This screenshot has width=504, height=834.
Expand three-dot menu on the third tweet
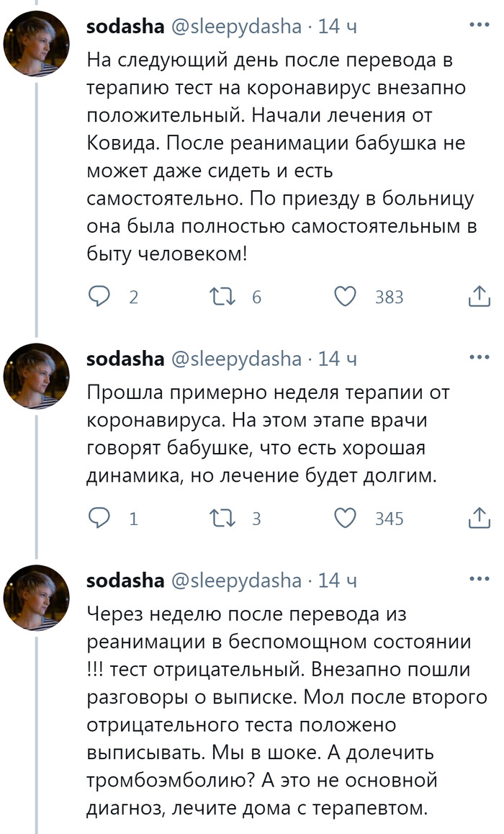click(479, 579)
